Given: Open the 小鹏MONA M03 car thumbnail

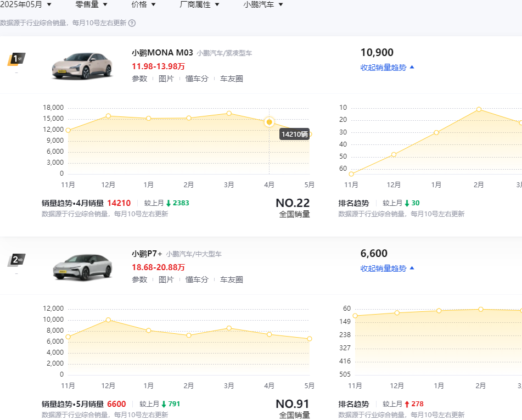Looking at the screenshot, I should (x=82, y=66).
